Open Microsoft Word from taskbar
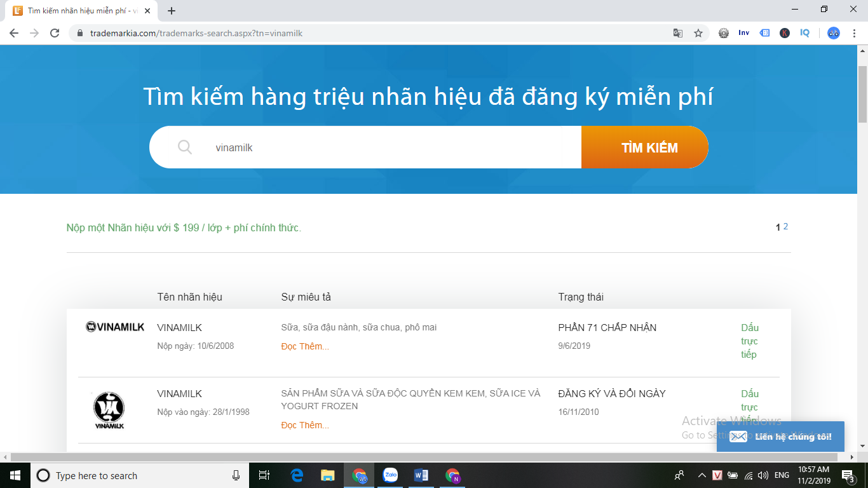This screenshot has width=868, height=488. (x=421, y=475)
